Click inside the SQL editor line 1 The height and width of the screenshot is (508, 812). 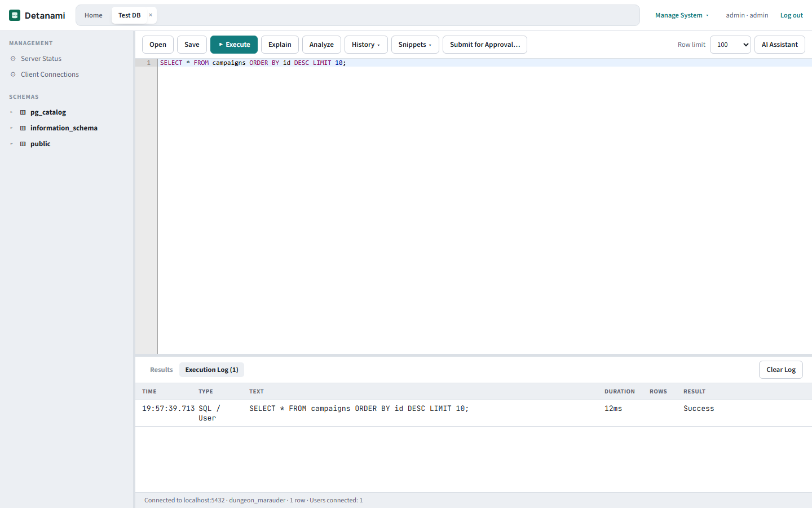click(x=485, y=63)
